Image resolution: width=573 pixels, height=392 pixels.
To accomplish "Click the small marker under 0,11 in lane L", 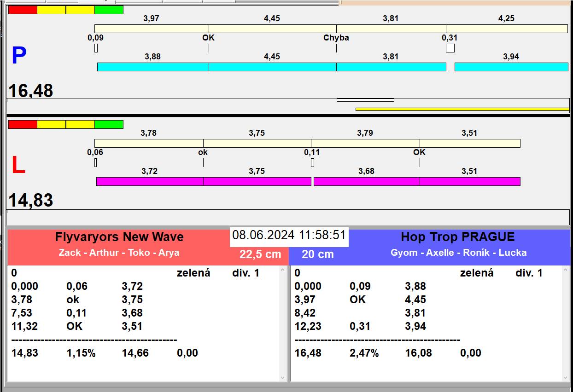I will click(x=312, y=162).
